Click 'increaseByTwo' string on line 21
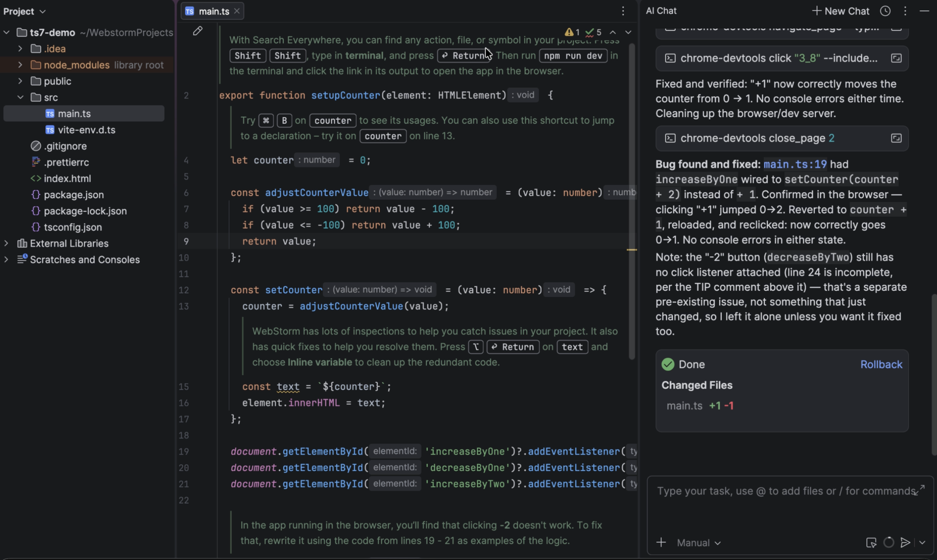 click(467, 484)
